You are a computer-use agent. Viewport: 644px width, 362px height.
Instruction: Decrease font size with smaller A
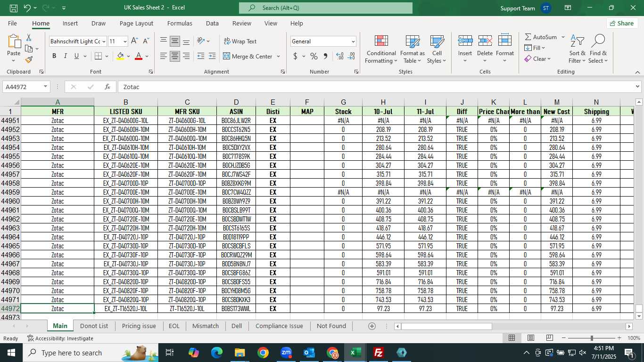[x=146, y=41]
